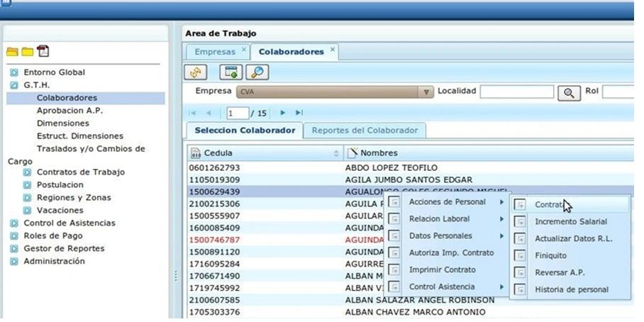Open the first yellow folder icon
Screen dimensions: 644x322
point(12,52)
